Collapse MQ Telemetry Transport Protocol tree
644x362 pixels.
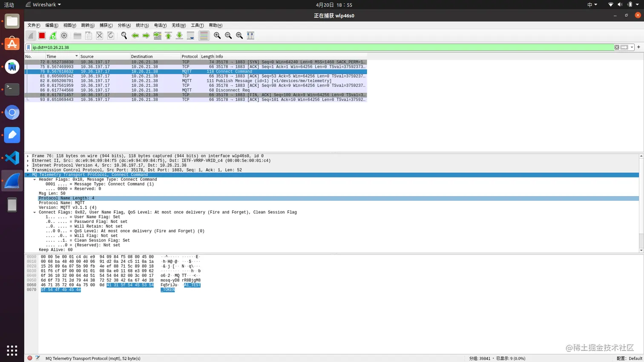pos(28,175)
